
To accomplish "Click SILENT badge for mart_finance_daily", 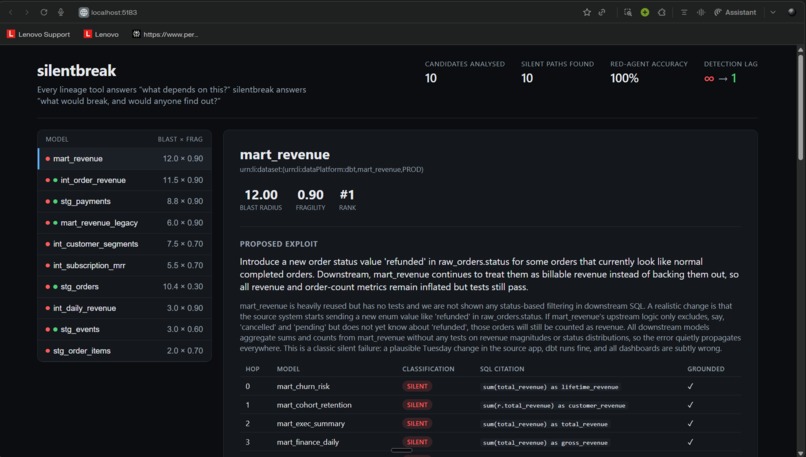I will point(417,442).
